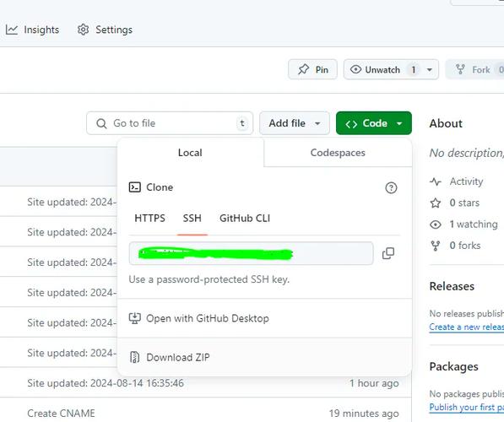504x422 pixels.
Task: Click the Fork icon button
Action: [x=460, y=69]
